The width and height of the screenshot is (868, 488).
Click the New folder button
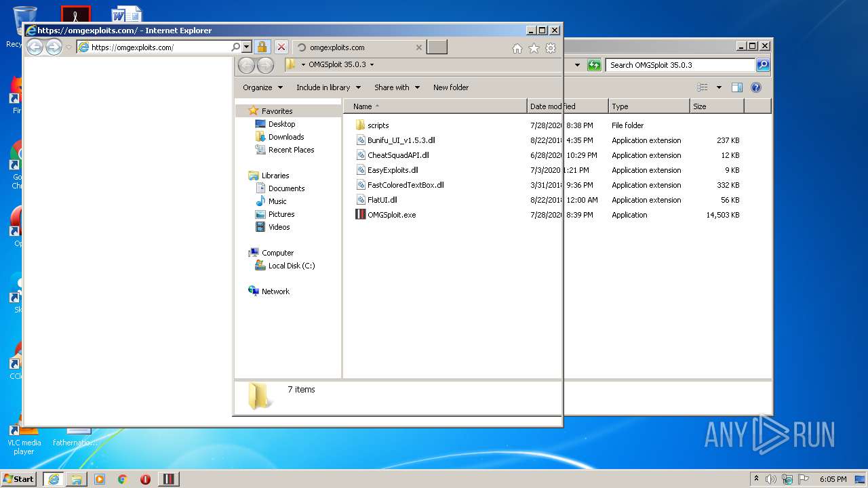click(451, 87)
